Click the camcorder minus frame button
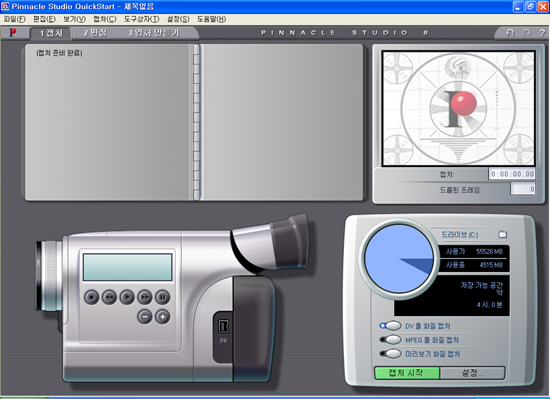Viewport: 550px width, 399px height. pos(145,317)
